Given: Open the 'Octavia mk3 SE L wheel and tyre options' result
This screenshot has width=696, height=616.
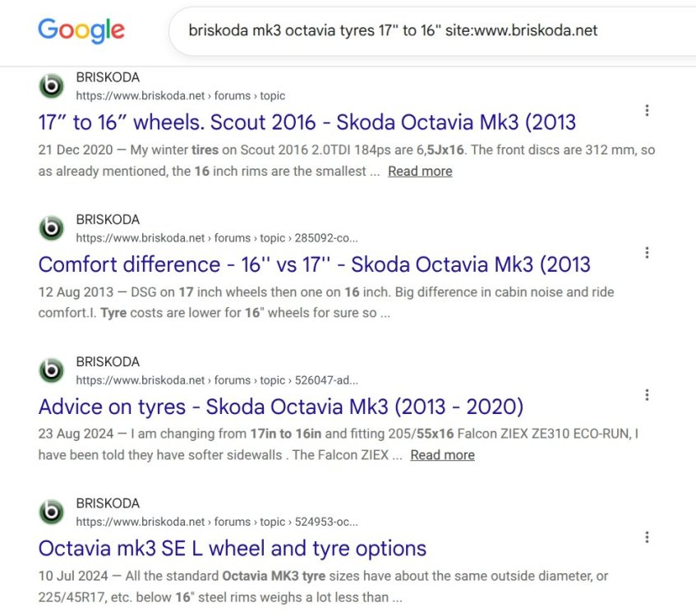Looking at the screenshot, I should click(x=233, y=549).
